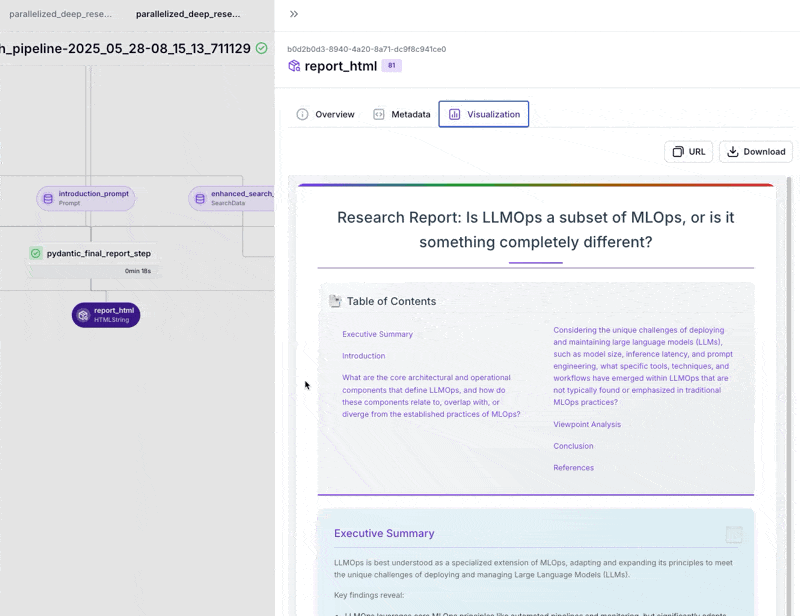Toggle the Executive Summary corner box
The width and height of the screenshot is (800, 616).
click(734, 535)
